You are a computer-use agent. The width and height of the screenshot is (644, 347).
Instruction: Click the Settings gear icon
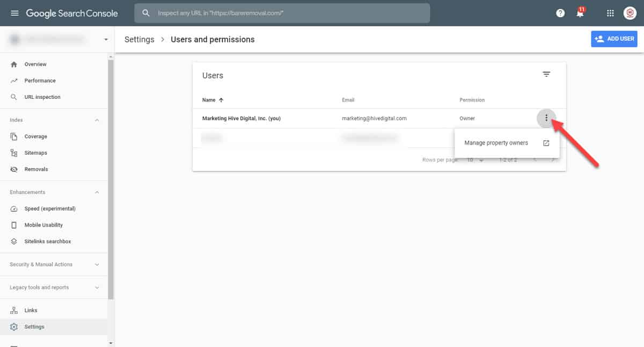point(14,327)
